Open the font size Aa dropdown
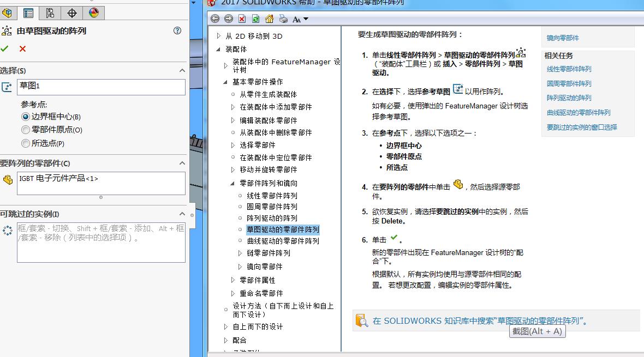 (x=300, y=19)
